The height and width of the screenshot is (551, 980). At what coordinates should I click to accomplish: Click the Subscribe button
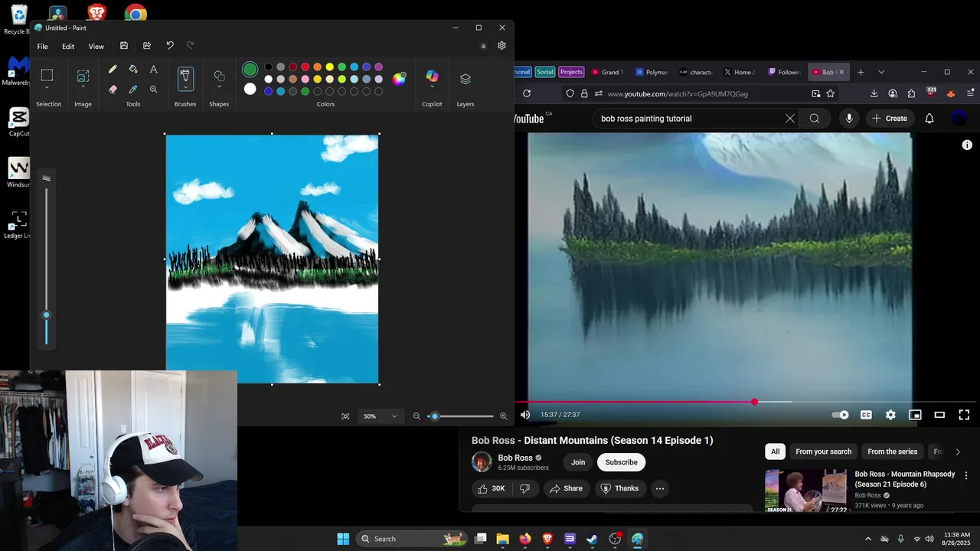point(621,462)
